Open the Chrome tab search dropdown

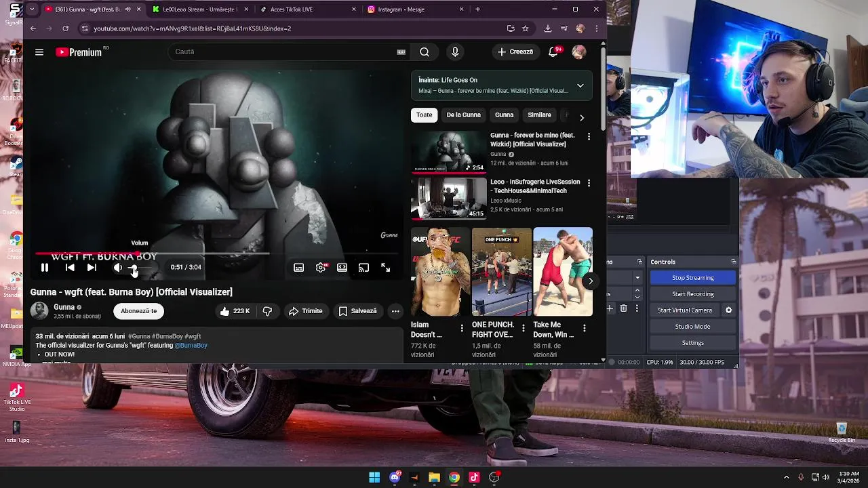[x=32, y=9]
